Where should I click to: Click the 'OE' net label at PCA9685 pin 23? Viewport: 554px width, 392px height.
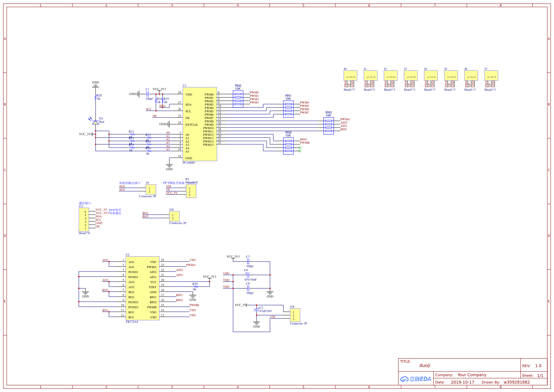pyautogui.click(x=155, y=116)
